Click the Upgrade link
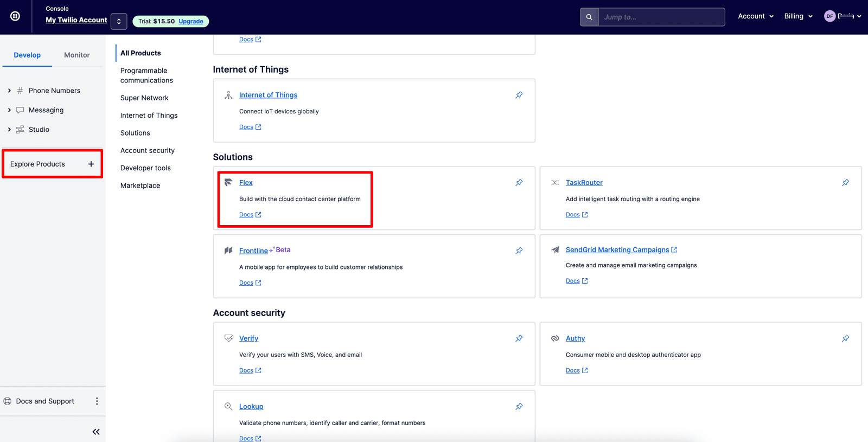Viewport: 868px width, 442px height. [x=191, y=22]
